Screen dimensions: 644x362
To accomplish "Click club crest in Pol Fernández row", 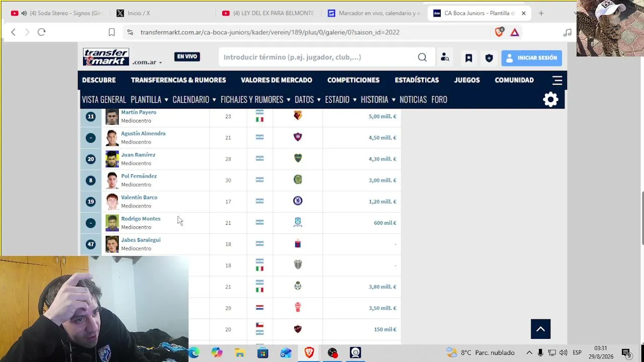I will pos(298,179).
